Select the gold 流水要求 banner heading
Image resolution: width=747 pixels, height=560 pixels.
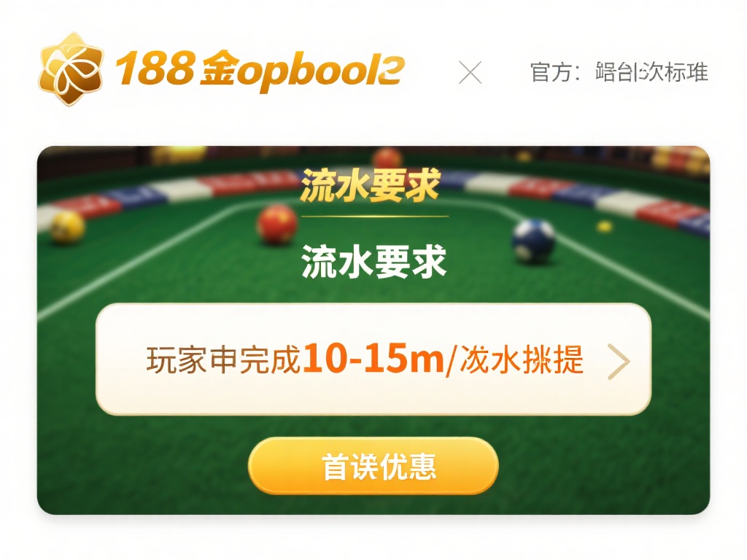[370, 185]
